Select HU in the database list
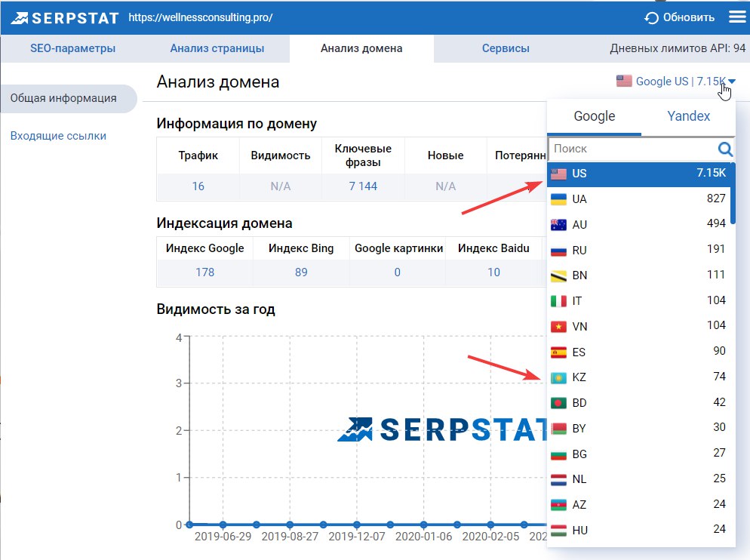750x560 pixels. pos(638,530)
